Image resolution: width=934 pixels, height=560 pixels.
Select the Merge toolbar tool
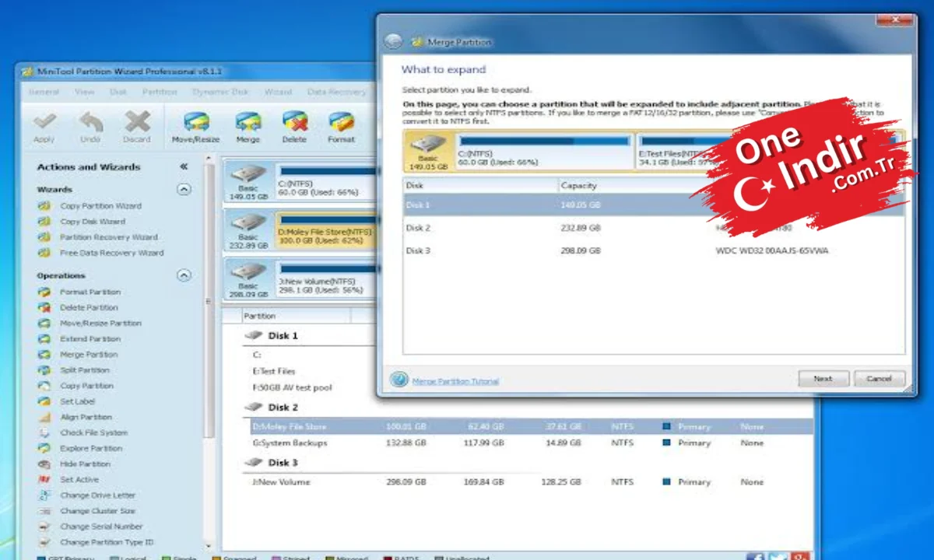click(x=248, y=128)
